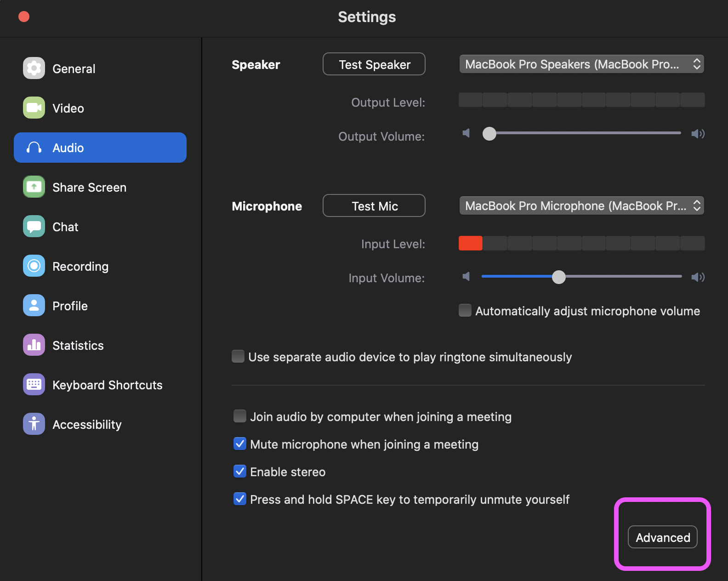Image resolution: width=728 pixels, height=581 pixels.
Task: Click the red input level meter
Action: 471,243
